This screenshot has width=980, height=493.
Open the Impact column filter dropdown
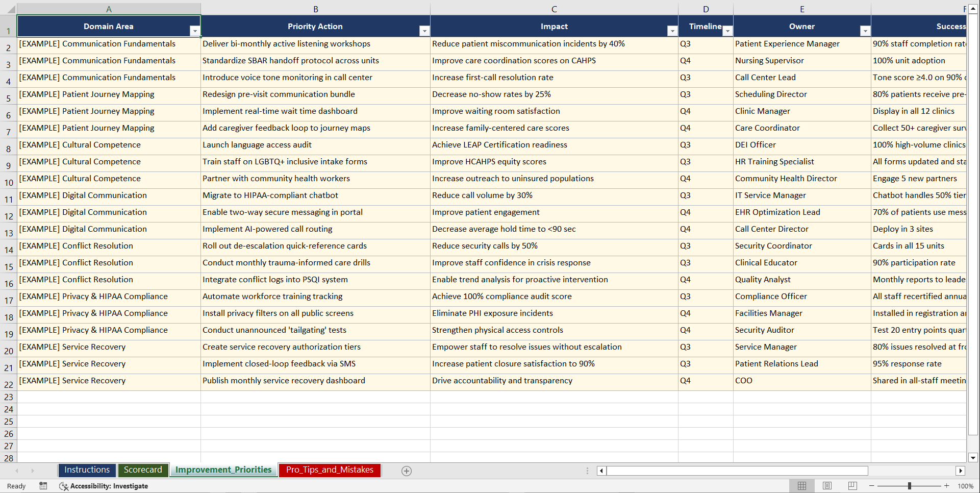[x=672, y=31]
